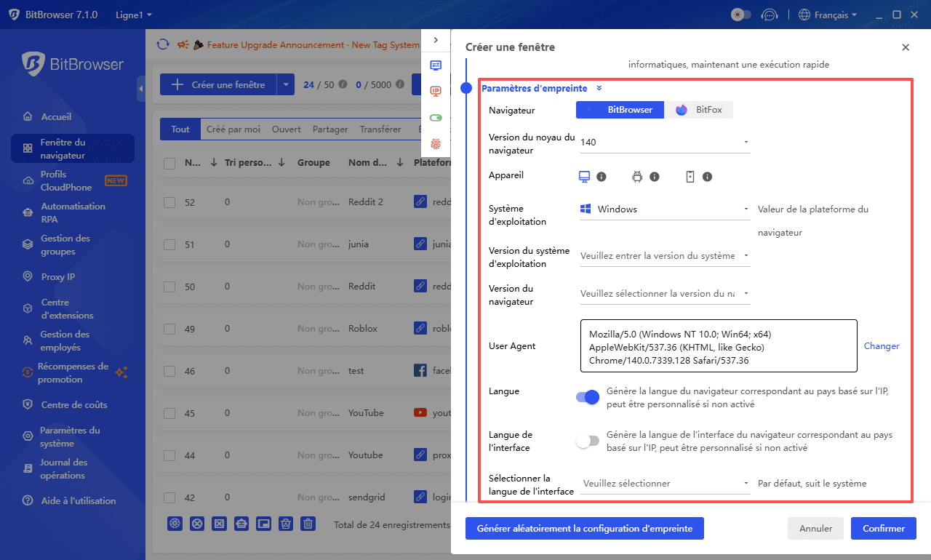Toggle the dark theme switch in title bar
The image size is (931, 560).
(740, 14)
